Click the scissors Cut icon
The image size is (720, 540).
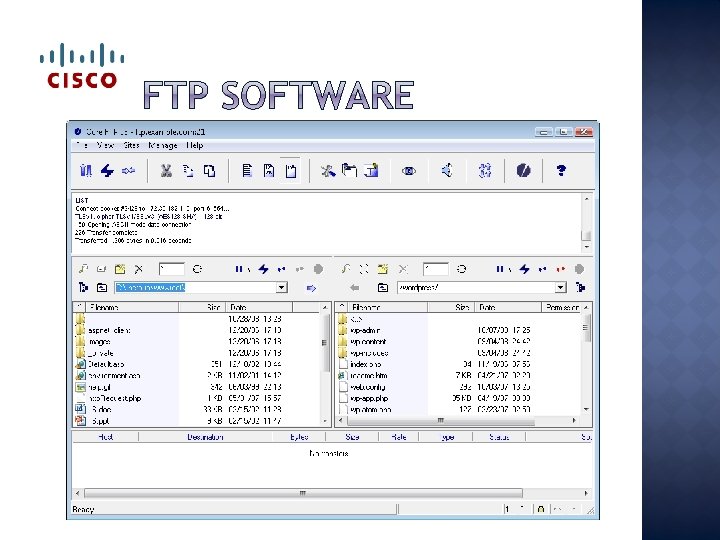[166, 171]
